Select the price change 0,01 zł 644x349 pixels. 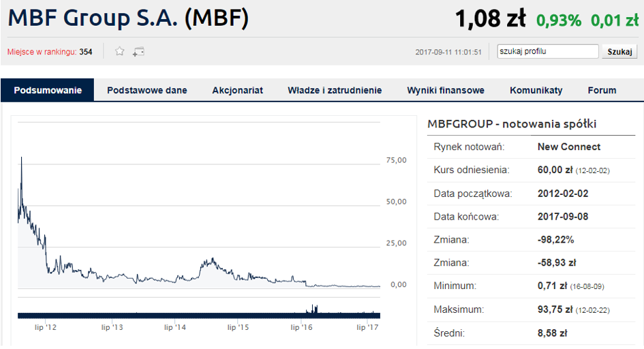click(x=615, y=20)
